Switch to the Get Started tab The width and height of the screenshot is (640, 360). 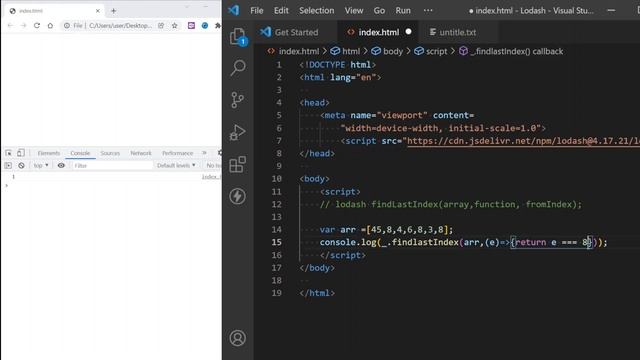point(296,32)
